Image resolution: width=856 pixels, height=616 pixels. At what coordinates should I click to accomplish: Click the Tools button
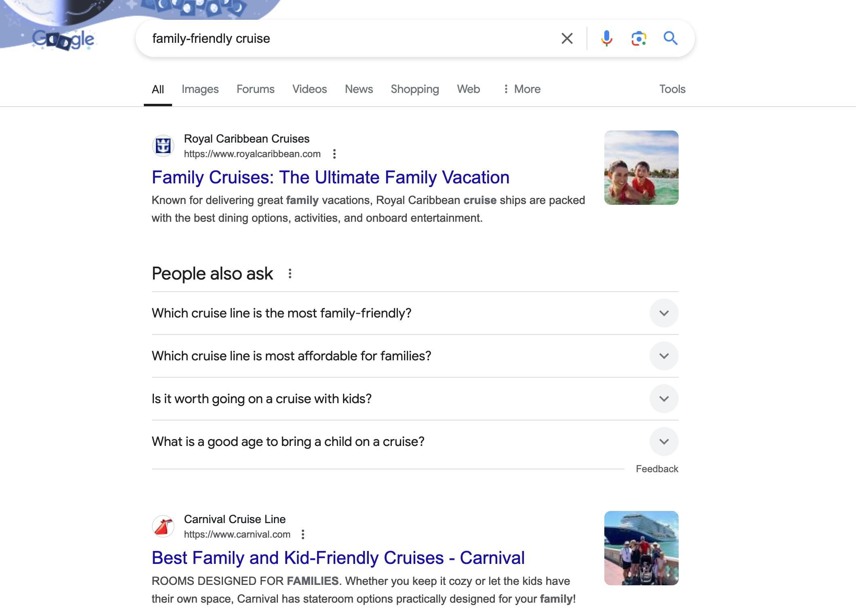tap(672, 89)
